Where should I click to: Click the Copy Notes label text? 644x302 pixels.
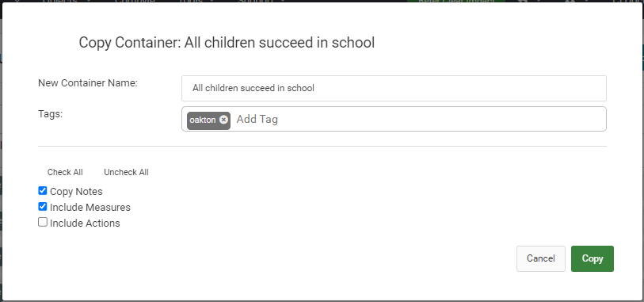[76, 192]
